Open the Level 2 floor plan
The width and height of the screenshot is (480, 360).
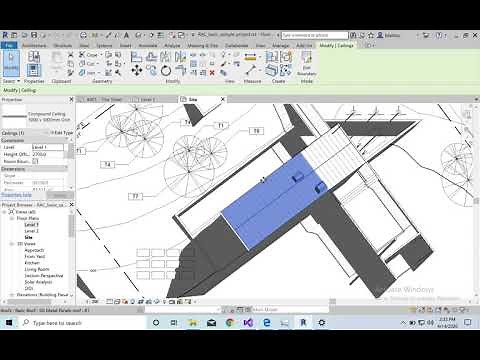32,231
